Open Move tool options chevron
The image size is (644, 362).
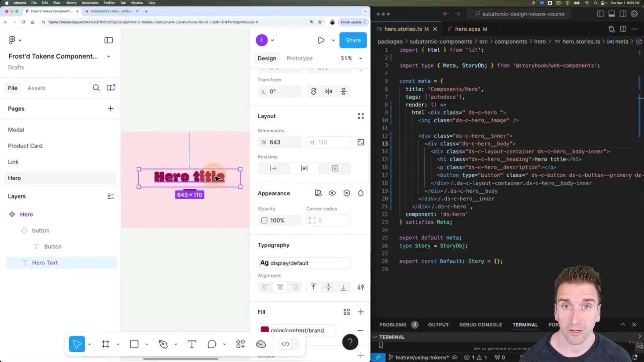pos(90,344)
